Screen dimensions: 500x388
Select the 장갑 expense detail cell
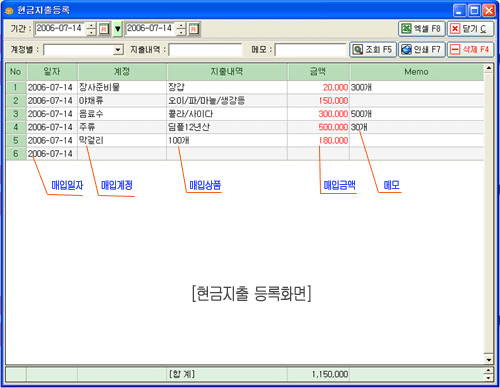click(x=227, y=87)
